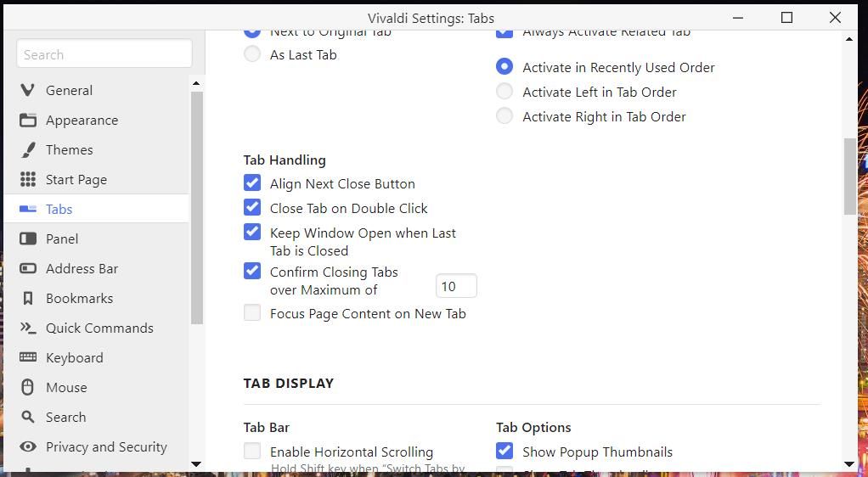Click the Bookmarks ribbon icon

(28, 298)
